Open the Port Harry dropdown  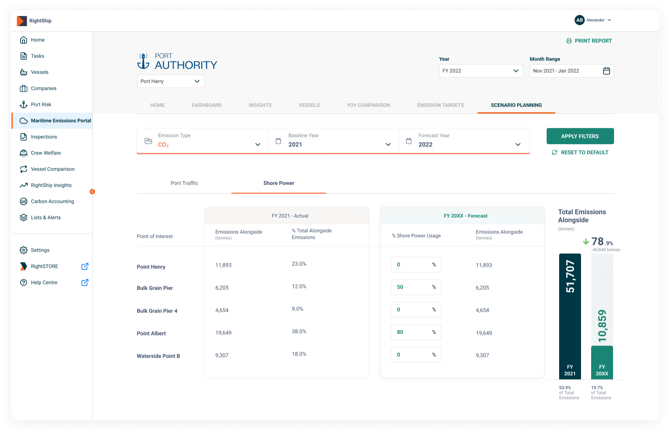(170, 81)
